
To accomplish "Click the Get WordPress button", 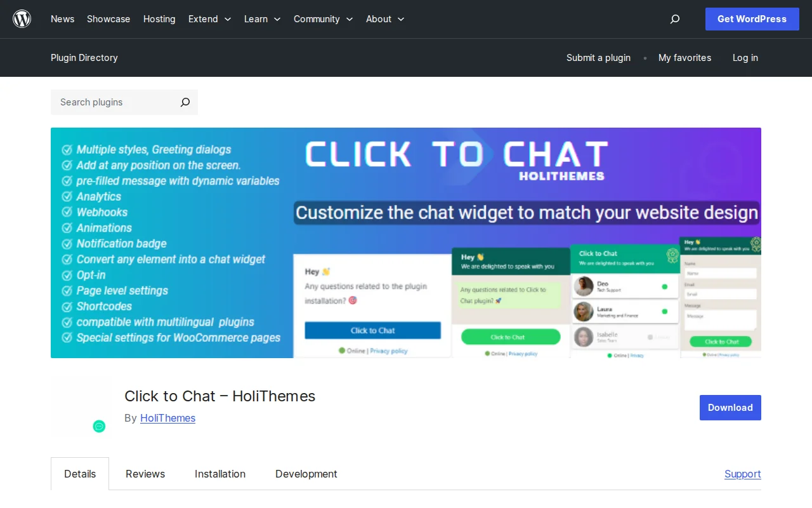I will [752, 19].
